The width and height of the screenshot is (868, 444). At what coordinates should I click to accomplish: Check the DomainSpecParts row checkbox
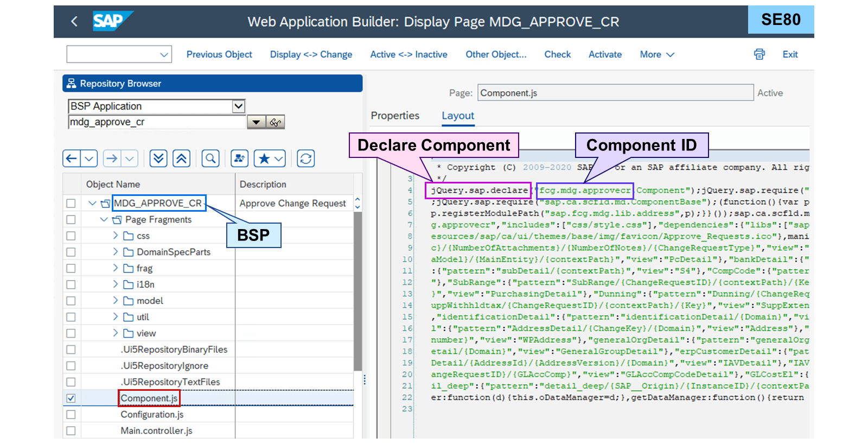tap(71, 252)
